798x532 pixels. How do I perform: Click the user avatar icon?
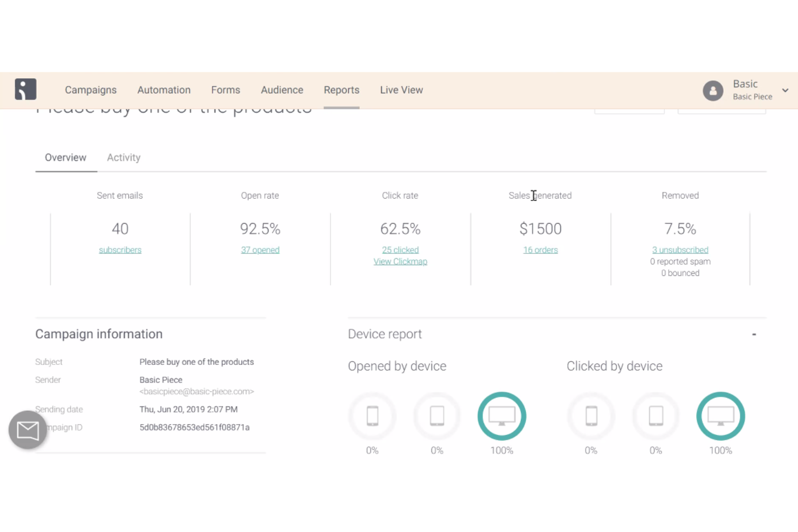[713, 91]
